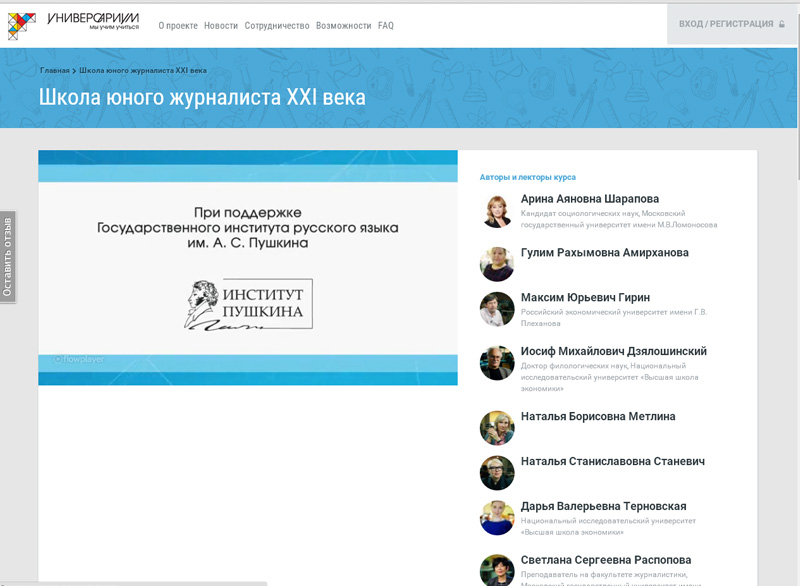Select the name Иосиф Михайлович Дзялошинский

614,351
